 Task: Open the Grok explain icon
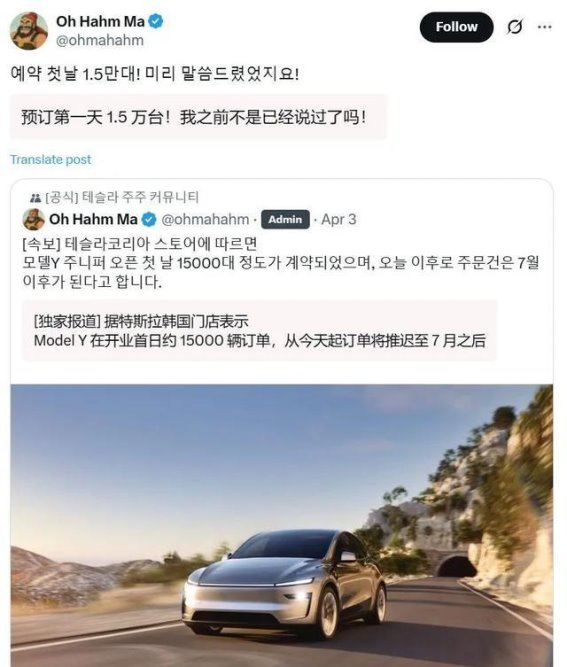[515, 27]
